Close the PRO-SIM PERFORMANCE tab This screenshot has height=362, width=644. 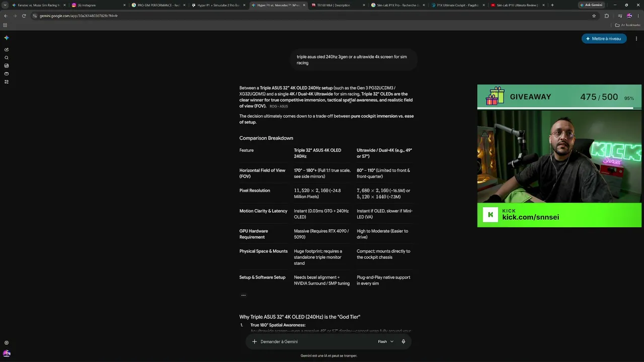pyautogui.click(x=184, y=5)
